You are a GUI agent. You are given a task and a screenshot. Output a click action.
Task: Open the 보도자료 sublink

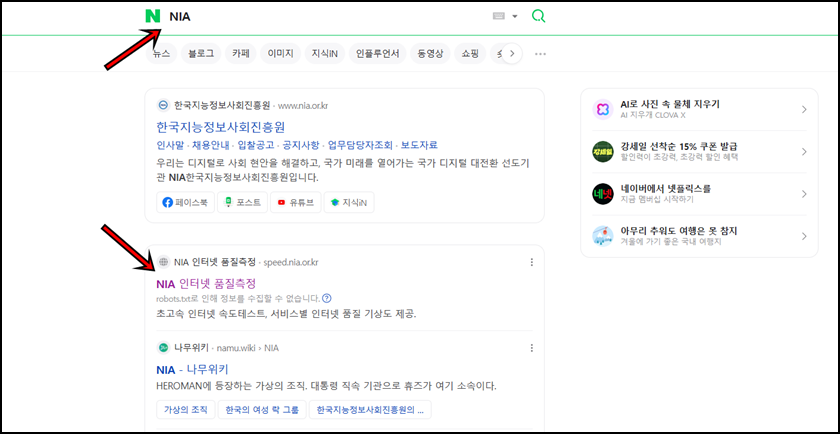click(419, 145)
